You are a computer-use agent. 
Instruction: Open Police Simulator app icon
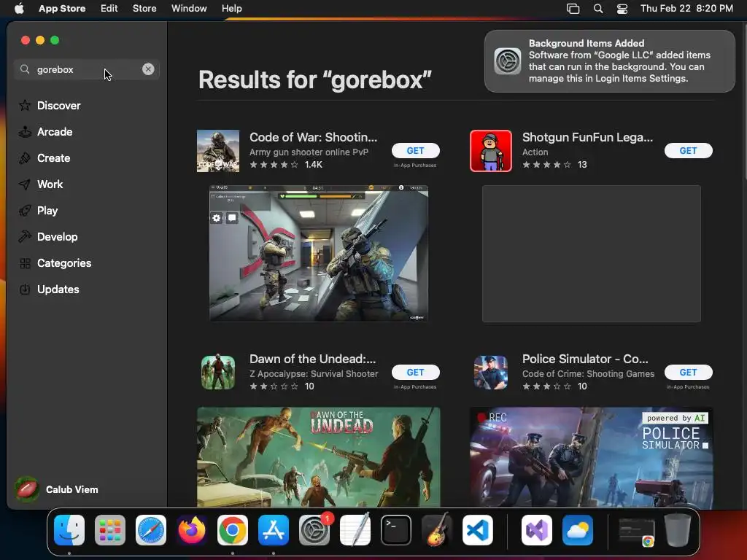point(491,373)
